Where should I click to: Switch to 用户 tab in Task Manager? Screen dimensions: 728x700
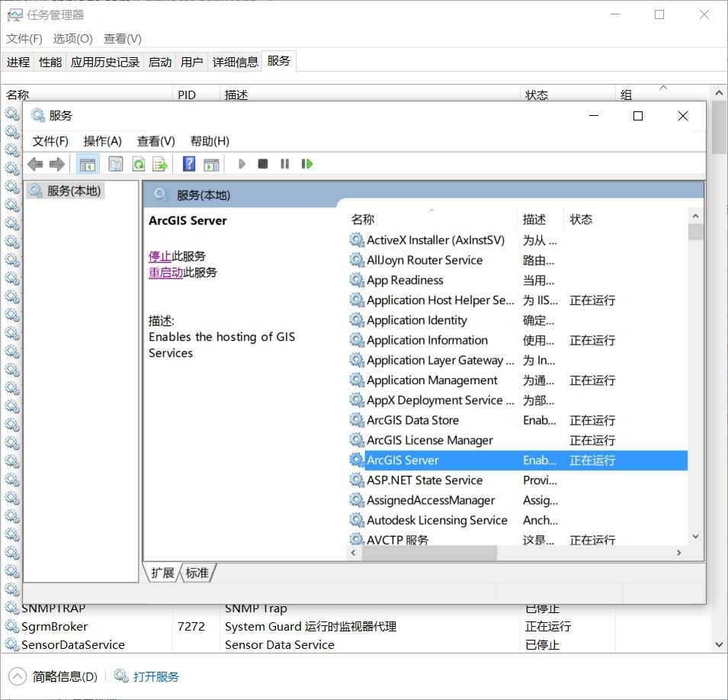192,63
